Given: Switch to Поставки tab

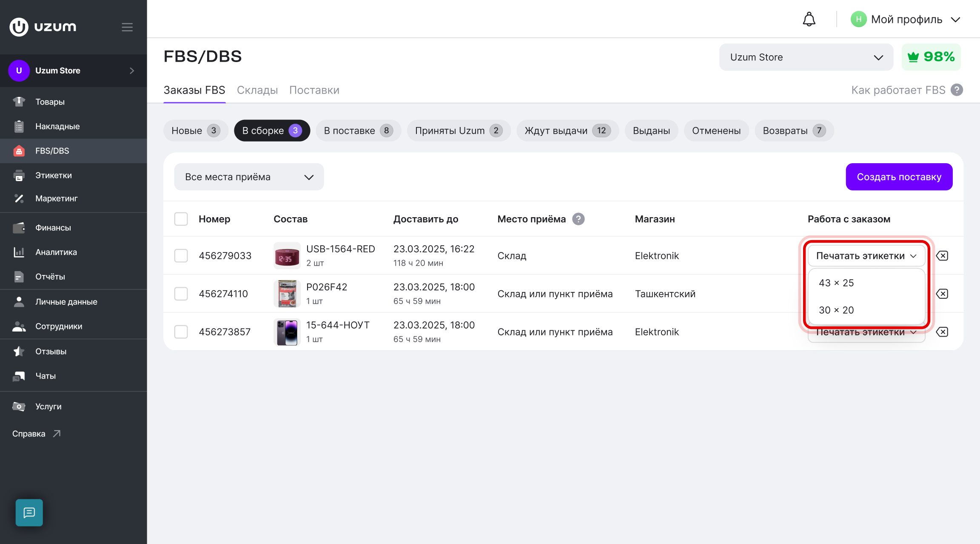Looking at the screenshot, I should click(314, 90).
